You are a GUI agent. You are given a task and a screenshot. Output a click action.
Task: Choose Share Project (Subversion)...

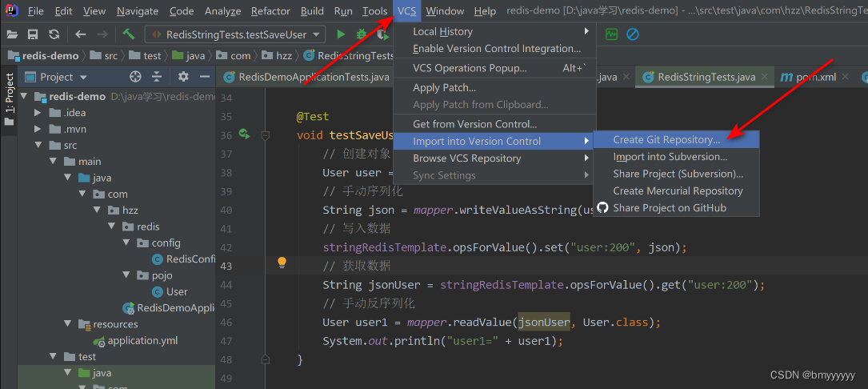[676, 174]
